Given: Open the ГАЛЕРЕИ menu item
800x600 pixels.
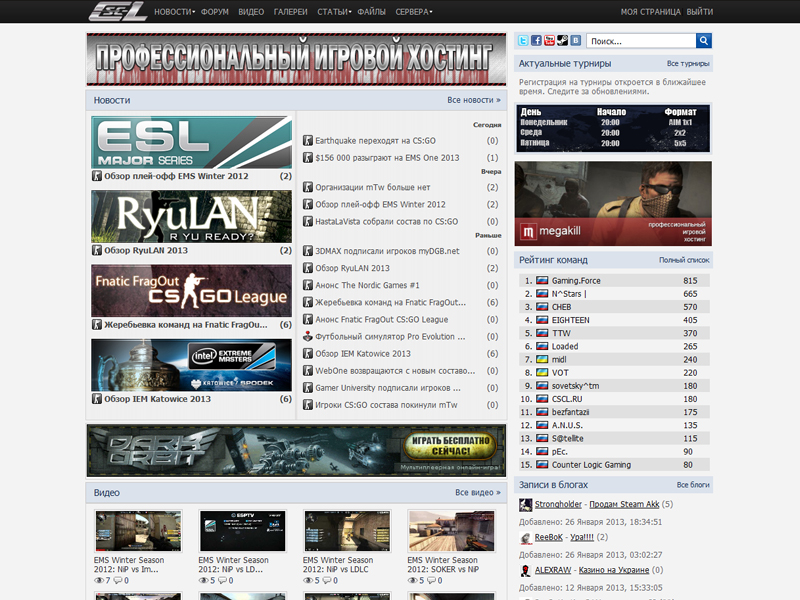Looking at the screenshot, I should click(290, 12).
